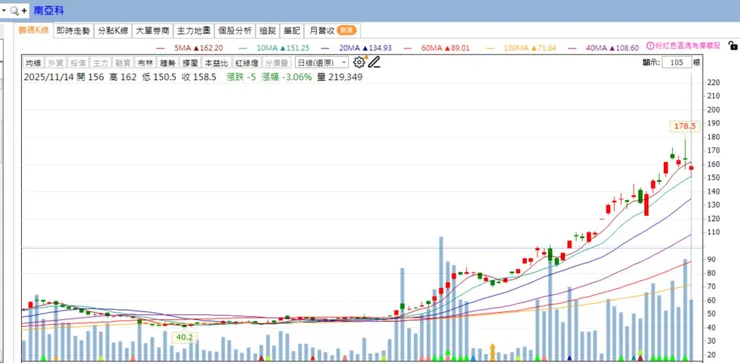
Task: Click the 收 158.5 closing price
Action: [199, 77]
